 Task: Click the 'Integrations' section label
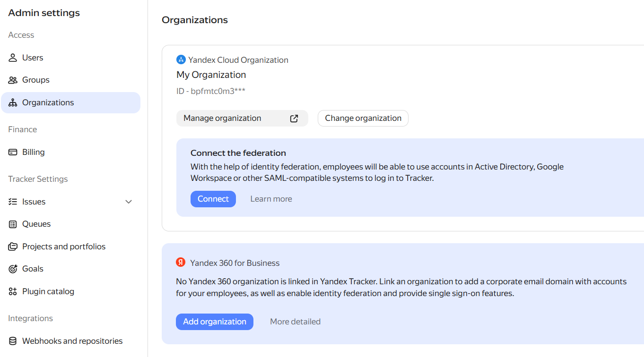tap(30, 318)
